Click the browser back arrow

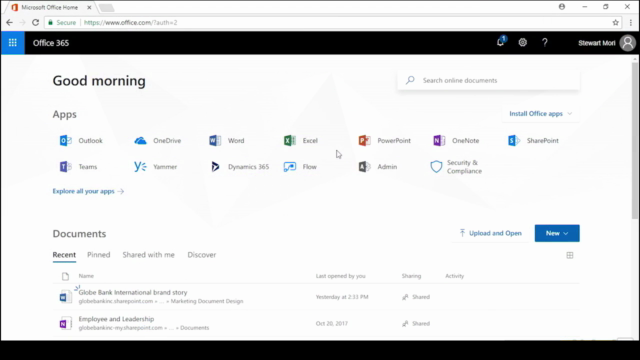[x=9, y=22]
